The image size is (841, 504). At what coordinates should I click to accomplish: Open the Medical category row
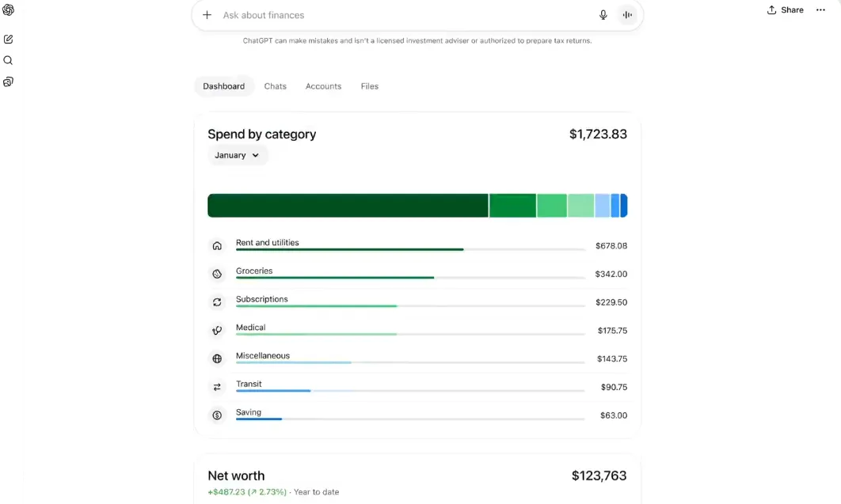tap(417, 331)
